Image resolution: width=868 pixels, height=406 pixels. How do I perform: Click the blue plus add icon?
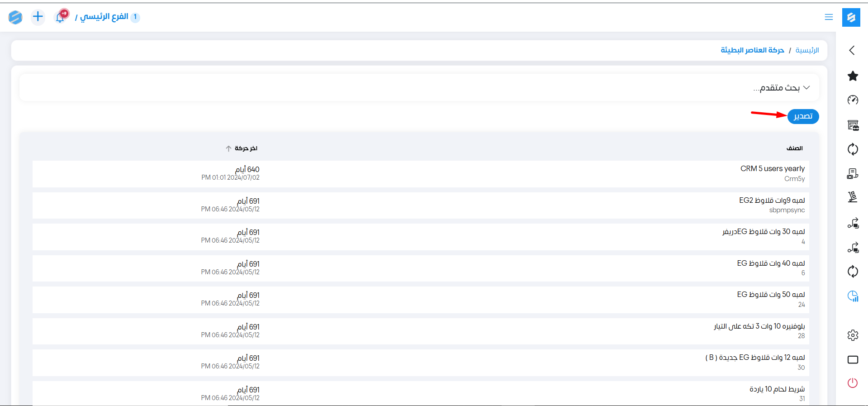click(x=38, y=17)
